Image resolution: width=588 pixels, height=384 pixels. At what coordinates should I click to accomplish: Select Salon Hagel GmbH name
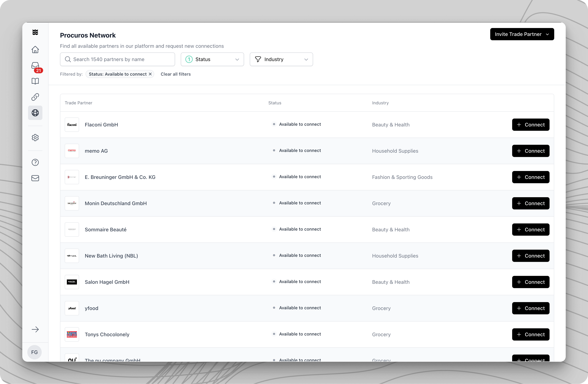pyautogui.click(x=107, y=282)
